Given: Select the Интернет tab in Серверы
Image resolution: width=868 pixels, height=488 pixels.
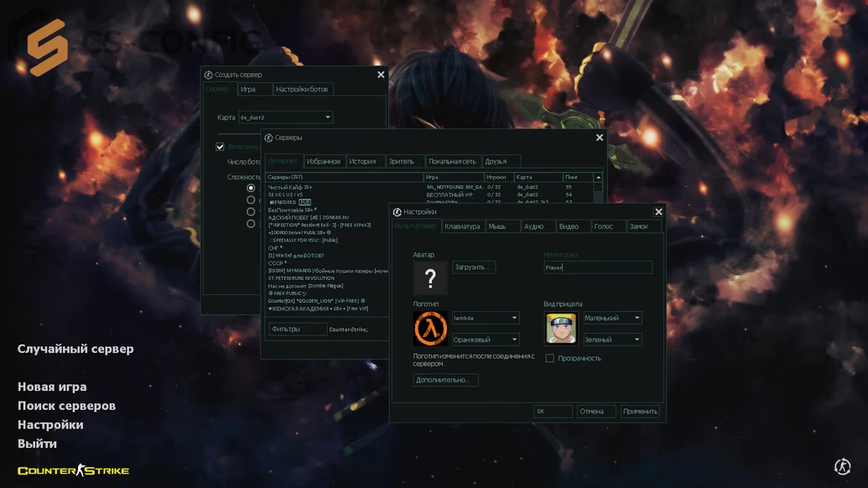Looking at the screenshot, I should 283,161.
